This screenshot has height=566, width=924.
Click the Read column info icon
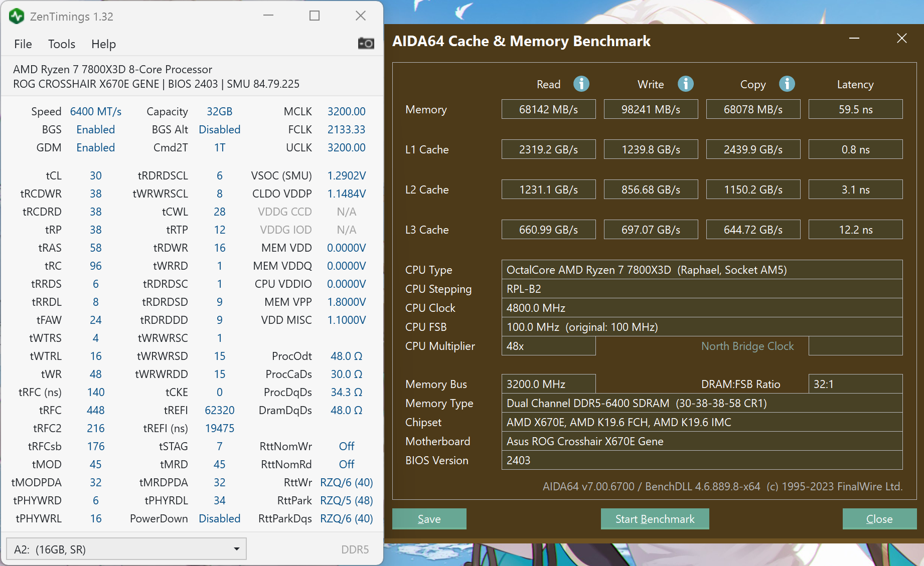click(x=581, y=84)
